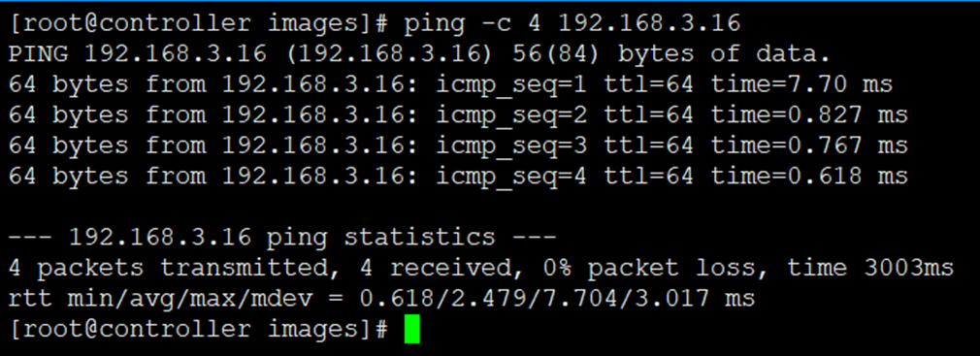
Task: Click 'time 3003ms' in the statistics
Action: click(870, 269)
